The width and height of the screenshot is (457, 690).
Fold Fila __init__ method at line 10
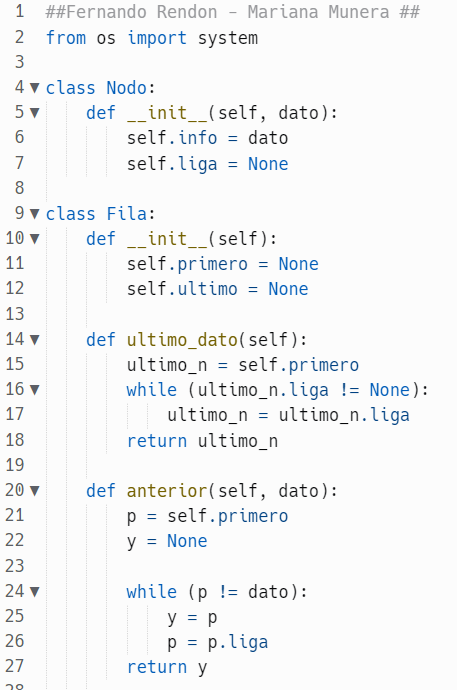(x=35, y=239)
